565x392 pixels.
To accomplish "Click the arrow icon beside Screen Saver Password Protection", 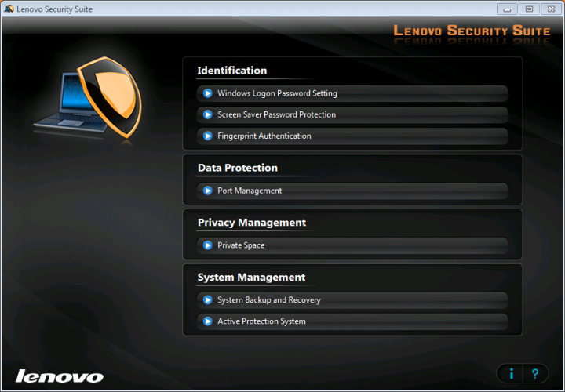I will (x=207, y=114).
